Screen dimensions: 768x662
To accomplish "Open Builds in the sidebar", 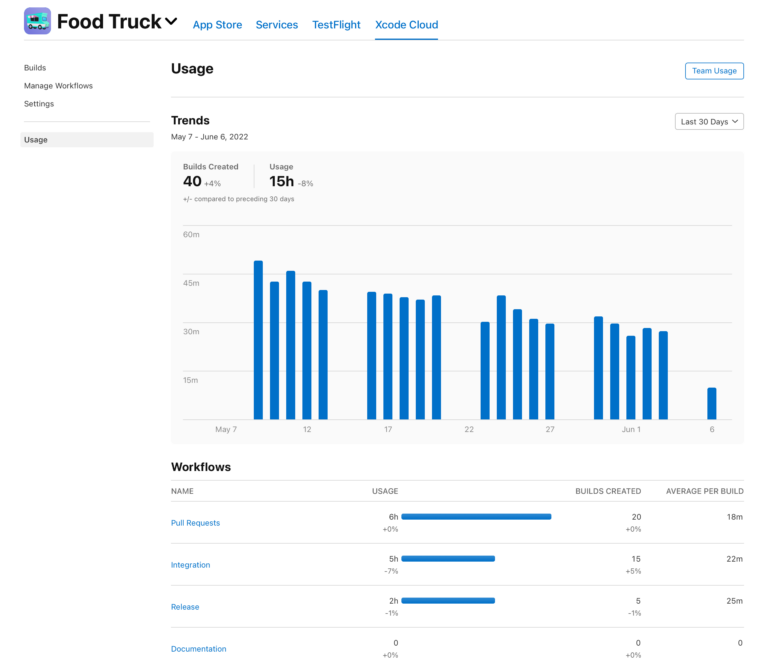I will [x=35, y=68].
